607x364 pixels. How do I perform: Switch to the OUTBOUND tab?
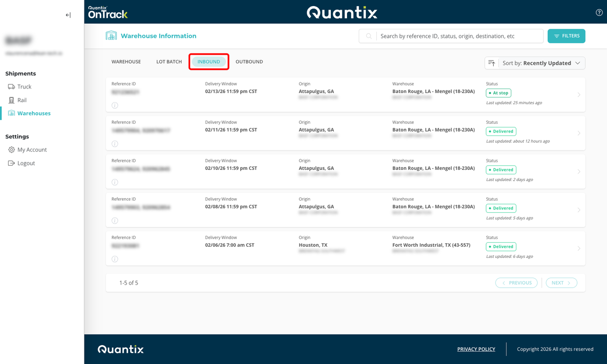[x=249, y=61]
